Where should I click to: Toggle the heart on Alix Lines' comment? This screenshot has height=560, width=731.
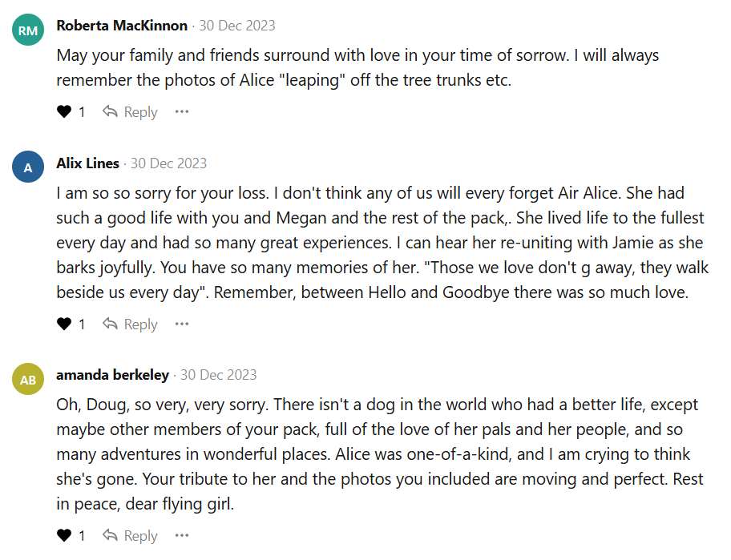(64, 324)
